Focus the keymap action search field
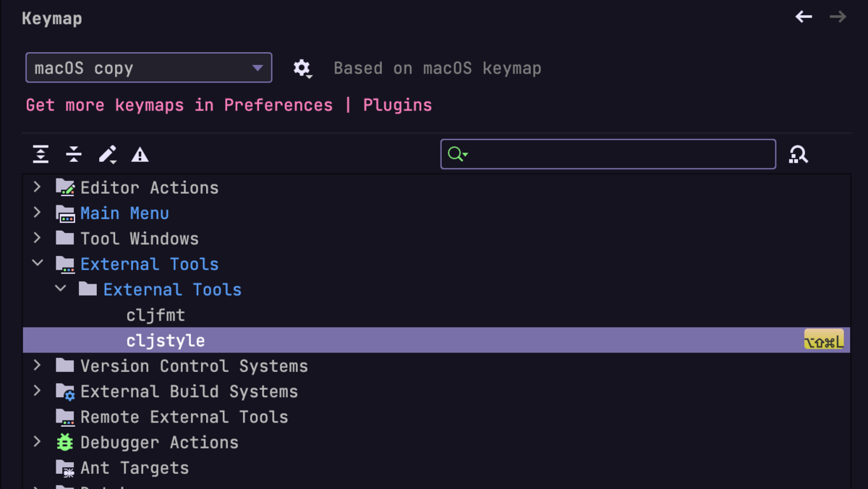Screen dimensions: 868x489 tap(622, 154)
